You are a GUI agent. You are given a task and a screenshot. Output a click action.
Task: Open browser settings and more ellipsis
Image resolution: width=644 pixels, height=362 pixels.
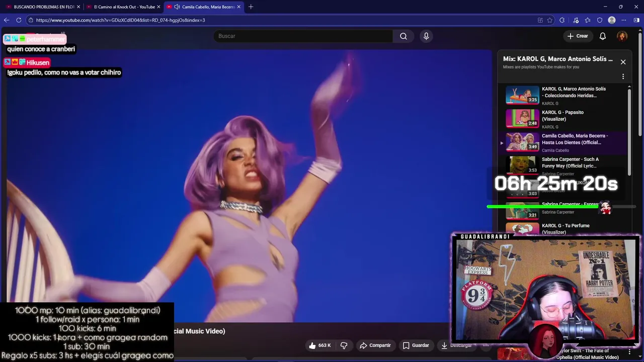(624, 20)
